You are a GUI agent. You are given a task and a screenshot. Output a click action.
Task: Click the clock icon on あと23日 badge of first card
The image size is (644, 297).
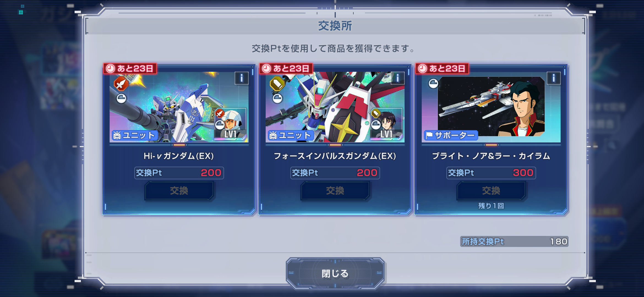pos(110,68)
